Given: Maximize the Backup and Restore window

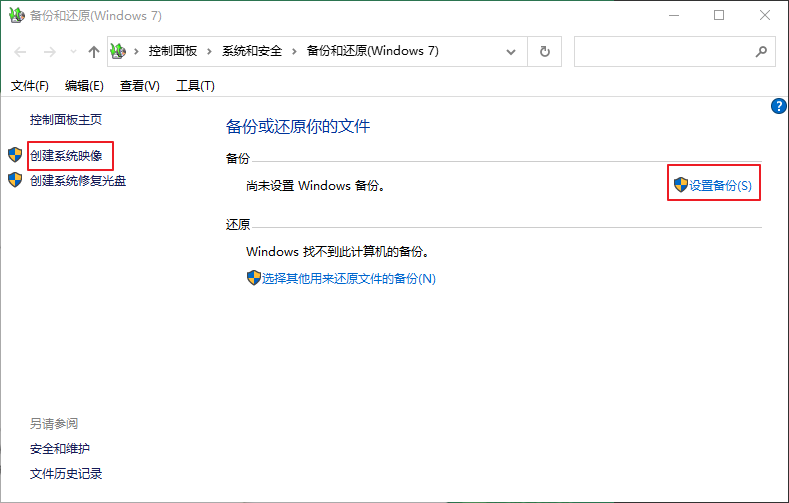Looking at the screenshot, I should coord(719,16).
